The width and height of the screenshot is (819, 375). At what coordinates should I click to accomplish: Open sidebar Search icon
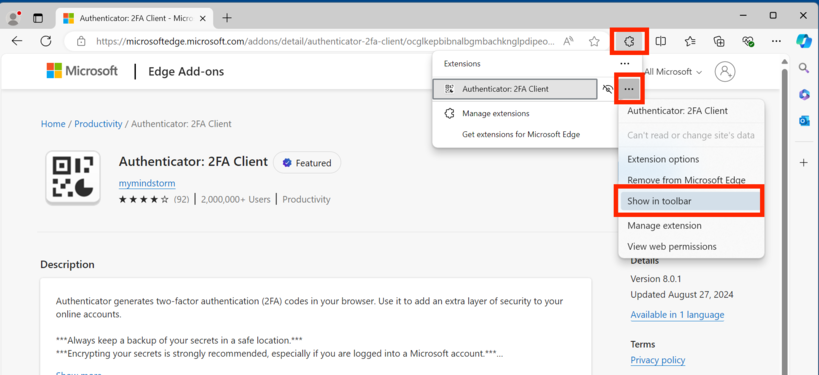tap(804, 67)
